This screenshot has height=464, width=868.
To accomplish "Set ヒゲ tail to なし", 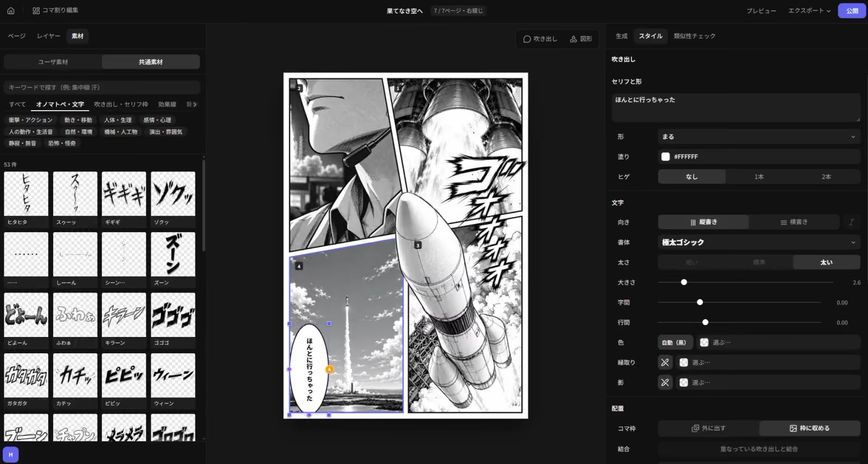I will (x=692, y=177).
